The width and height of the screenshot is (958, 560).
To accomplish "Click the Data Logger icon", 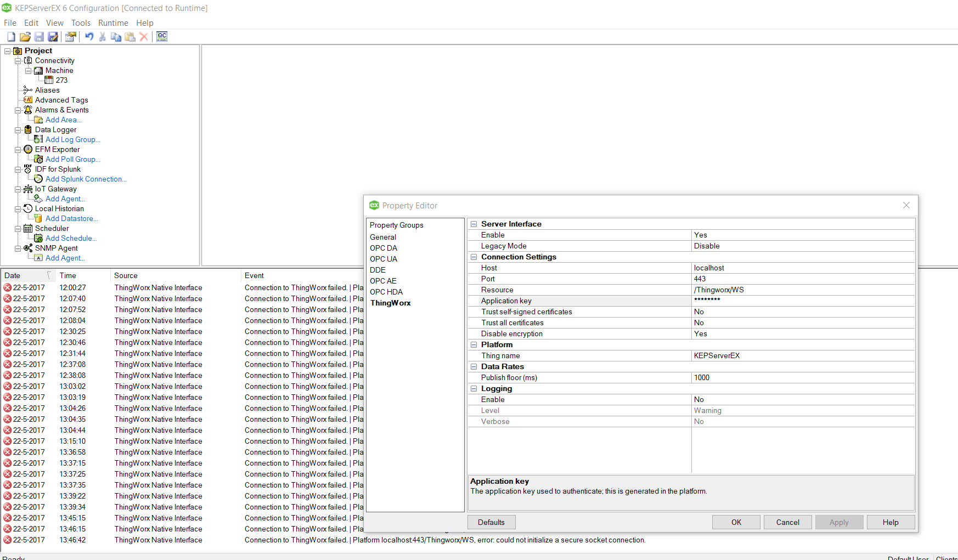I will click(28, 129).
